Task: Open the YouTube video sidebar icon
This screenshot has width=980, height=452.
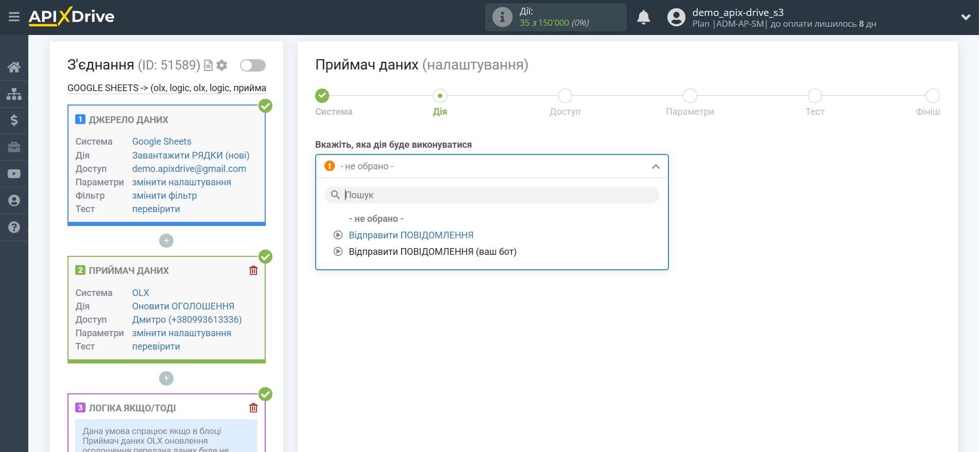Action: coord(14,174)
